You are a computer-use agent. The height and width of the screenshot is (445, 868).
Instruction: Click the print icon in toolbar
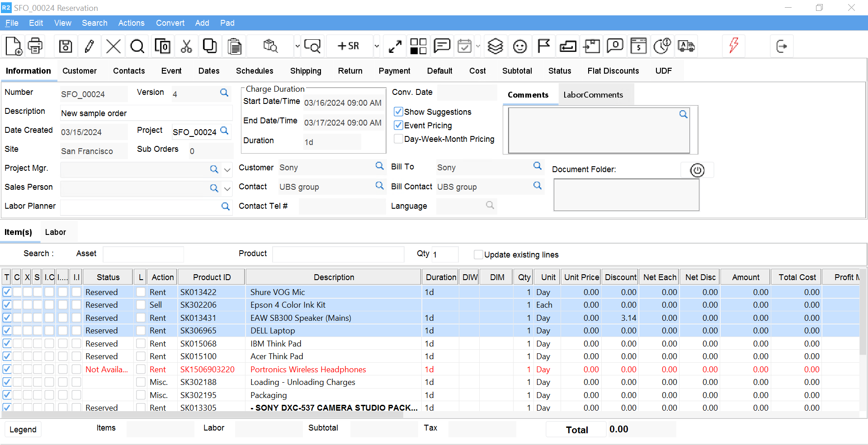pos(35,46)
